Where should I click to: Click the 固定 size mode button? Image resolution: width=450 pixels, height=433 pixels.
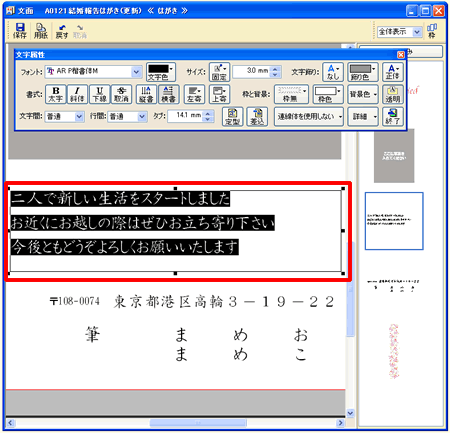(219, 72)
